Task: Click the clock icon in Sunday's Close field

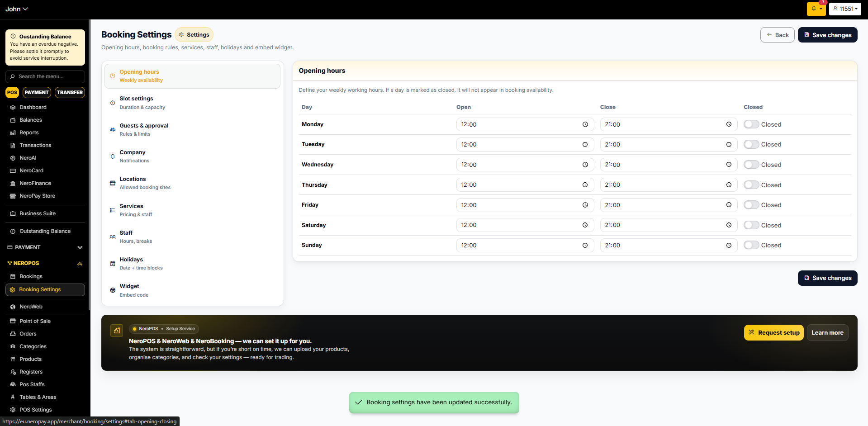Action: pos(729,245)
